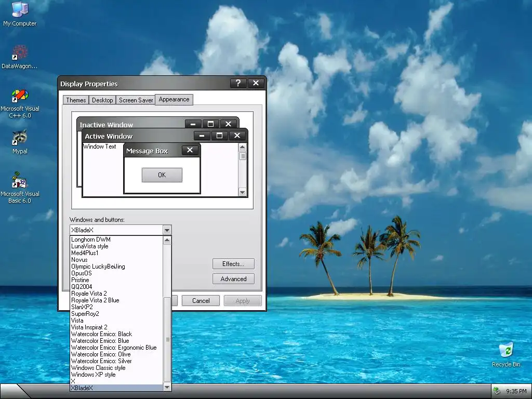
Task: Choose Longhorn DWM from the style list
Action: tap(116, 240)
